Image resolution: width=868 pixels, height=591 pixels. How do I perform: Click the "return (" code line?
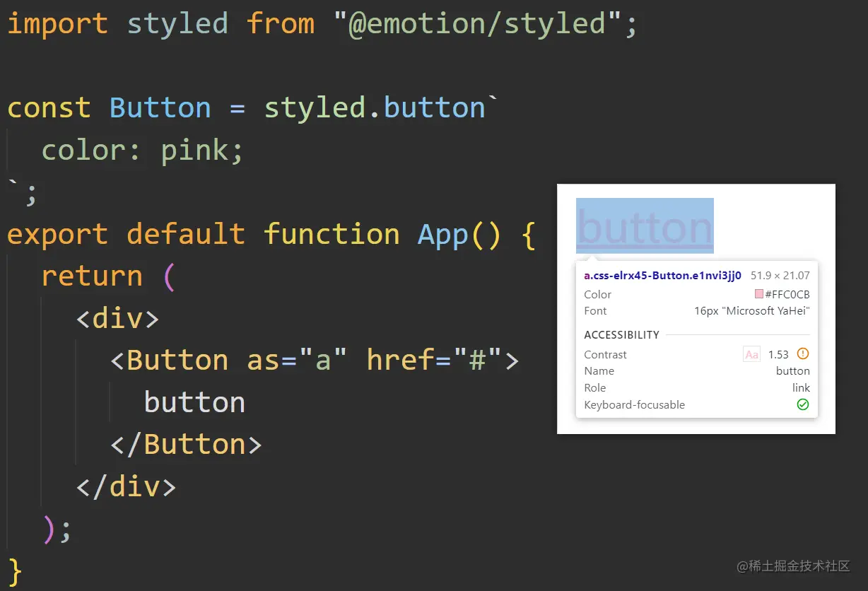click(107, 276)
